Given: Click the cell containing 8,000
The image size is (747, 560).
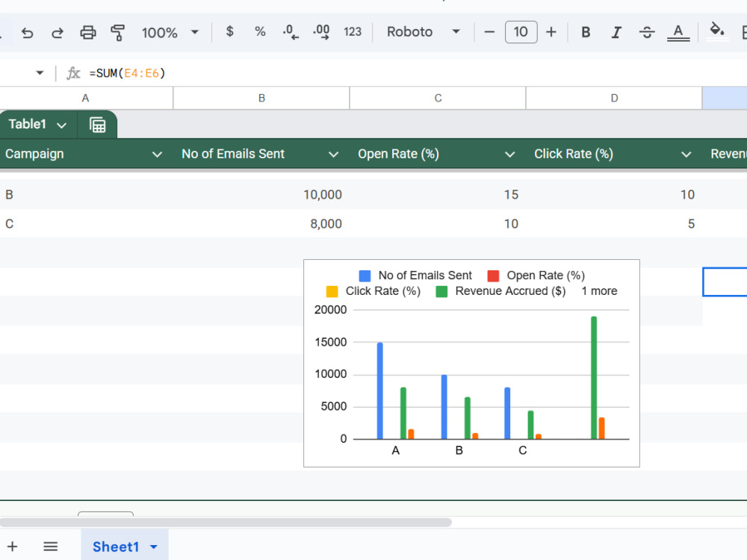Looking at the screenshot, I should [x=261, y=223].
